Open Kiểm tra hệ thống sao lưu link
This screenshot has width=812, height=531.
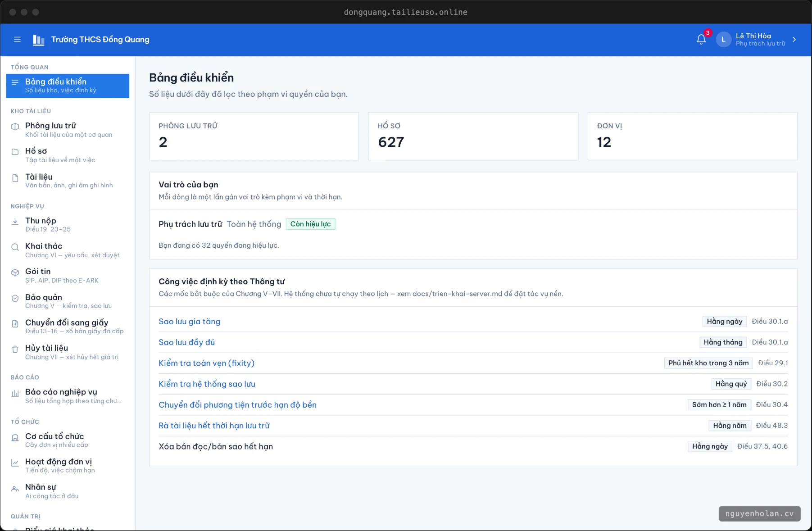[x=207, y=384]
